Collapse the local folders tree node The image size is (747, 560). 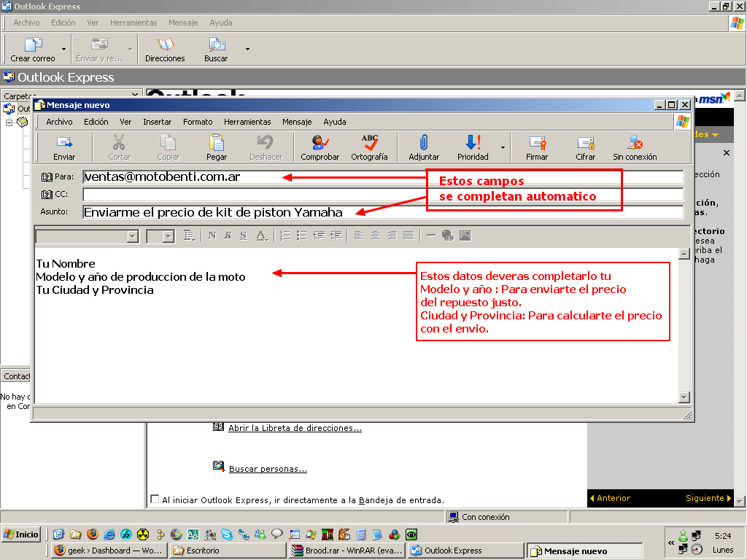[9, 122]
